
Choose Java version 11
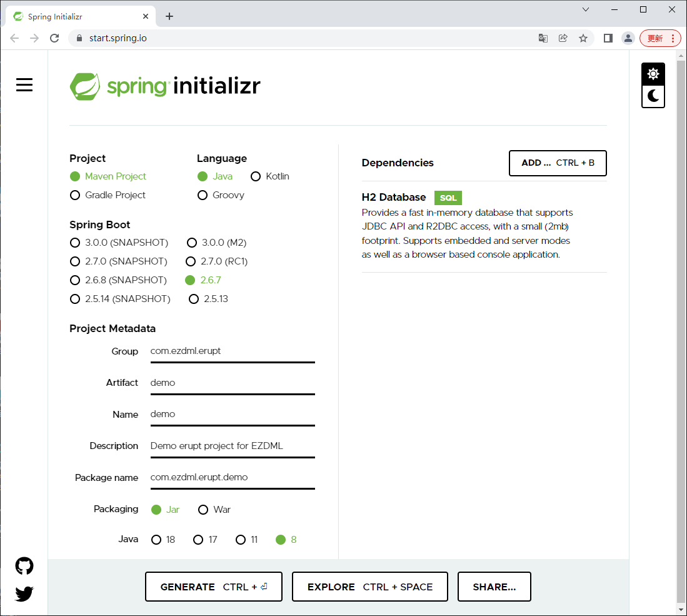246,540
